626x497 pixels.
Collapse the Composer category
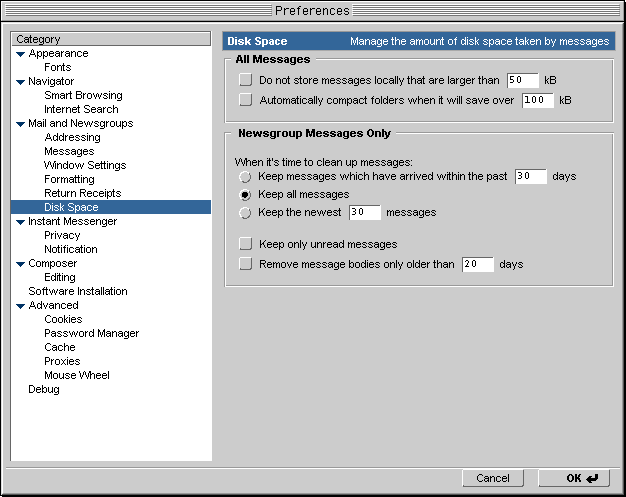(x=20, y=264)
